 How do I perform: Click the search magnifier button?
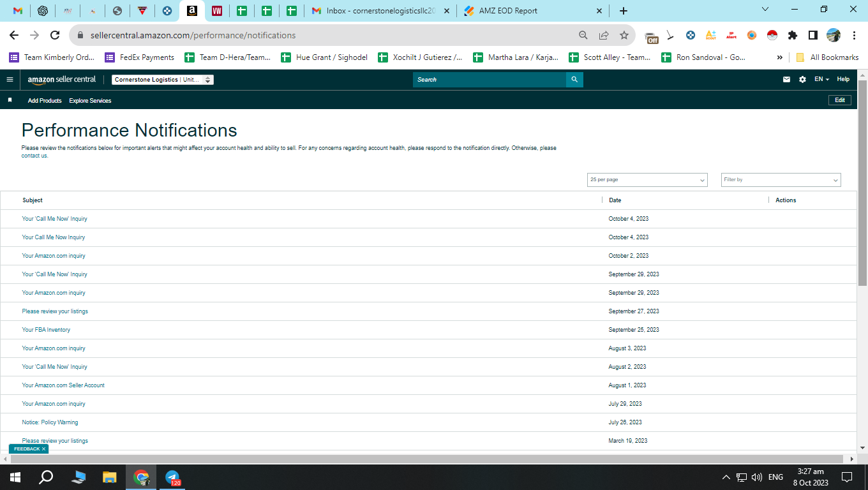click(x=574, y=80)
